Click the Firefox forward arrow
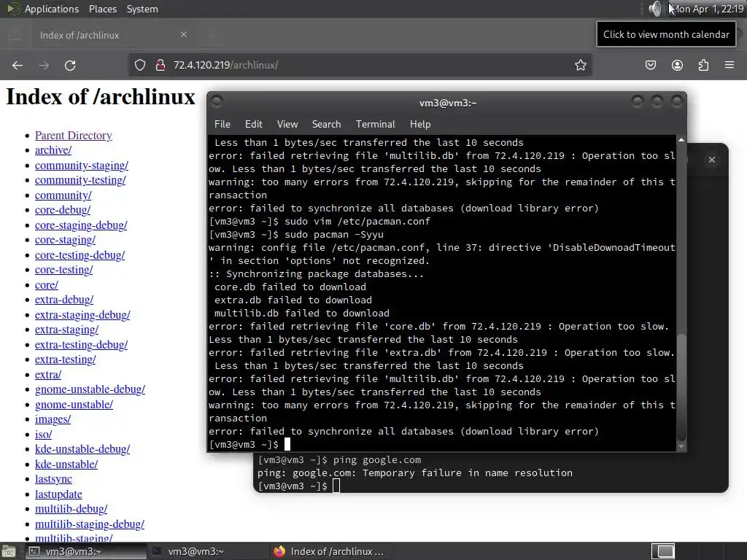Image resolution: width=747 pixels, height=560 pixels. (44, 65)
